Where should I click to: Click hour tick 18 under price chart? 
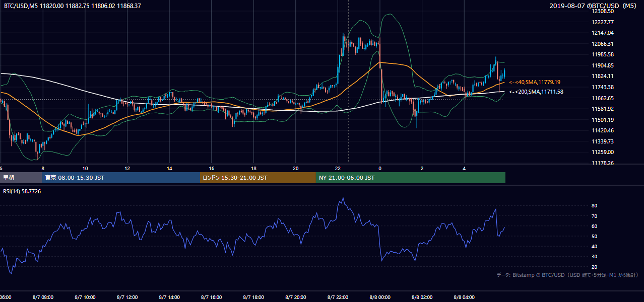[x=253, y=169]
